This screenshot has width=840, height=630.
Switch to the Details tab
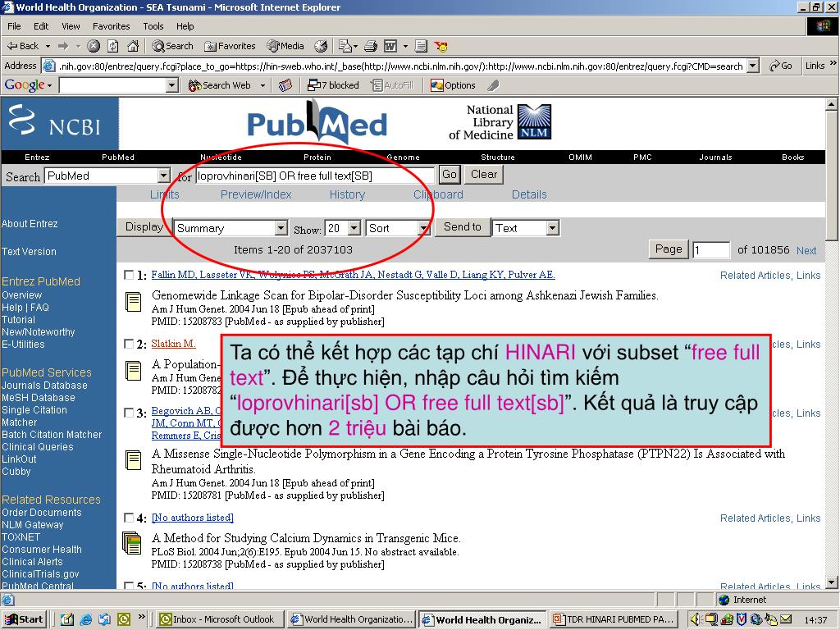(529, 194)
